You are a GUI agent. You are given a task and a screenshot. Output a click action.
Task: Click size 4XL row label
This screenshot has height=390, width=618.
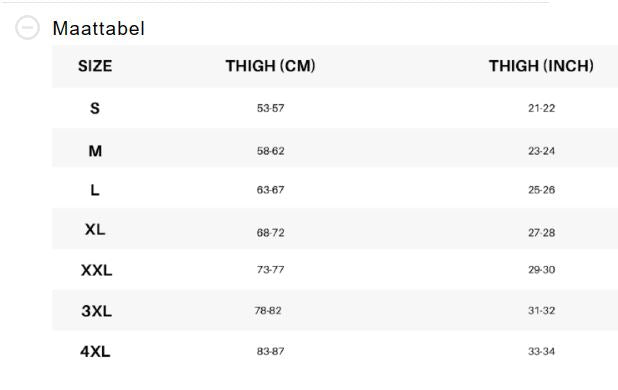(x=95, y=351)
